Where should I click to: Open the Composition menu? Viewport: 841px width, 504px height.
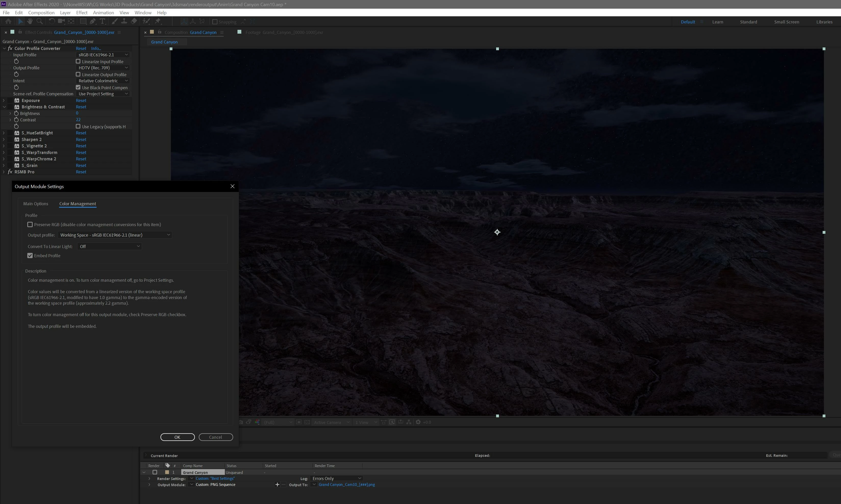[x=41, y=12]
